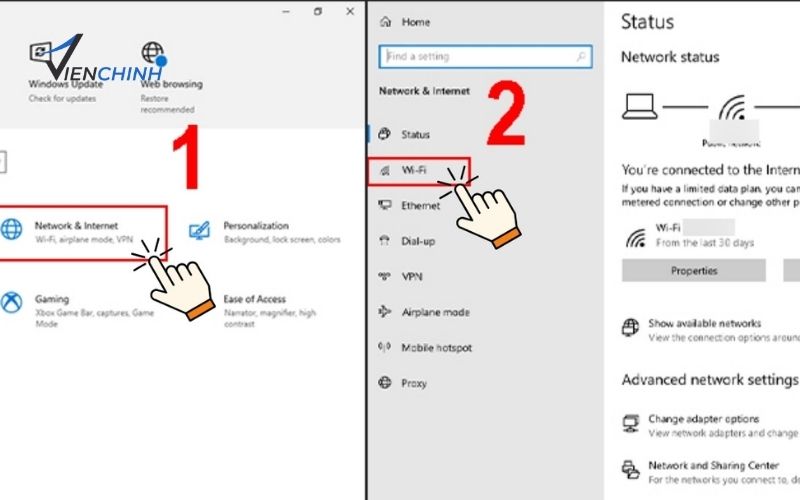The height and width of the screenshot is (500, 800).
Task: Minimize the left Settings window
Action: [286, 11]
